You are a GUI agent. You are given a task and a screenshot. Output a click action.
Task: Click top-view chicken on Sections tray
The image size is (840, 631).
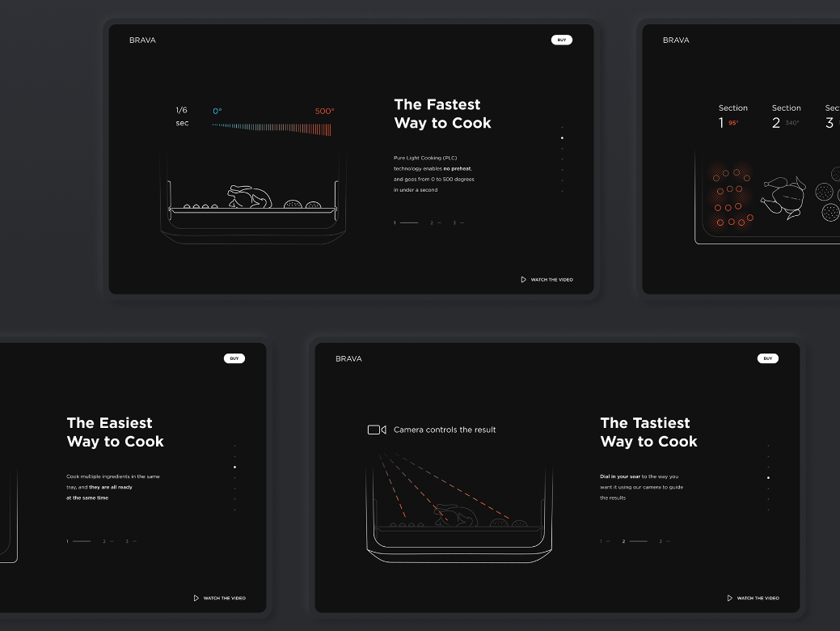[x=784, y=197]
